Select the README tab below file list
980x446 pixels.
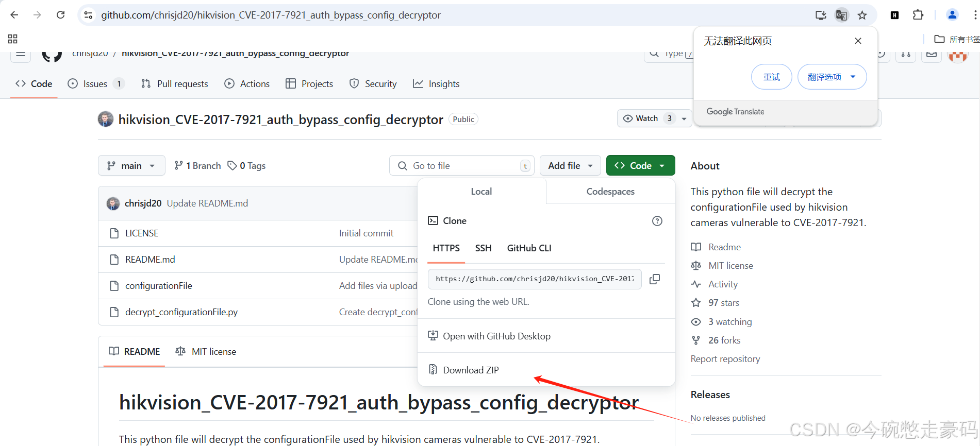[x=135, y=351]
